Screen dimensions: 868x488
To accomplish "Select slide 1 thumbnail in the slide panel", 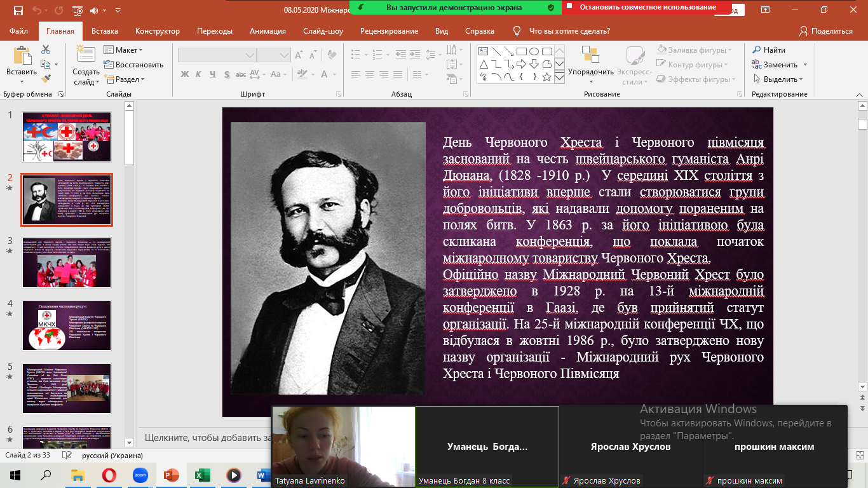I will point(67,136).
